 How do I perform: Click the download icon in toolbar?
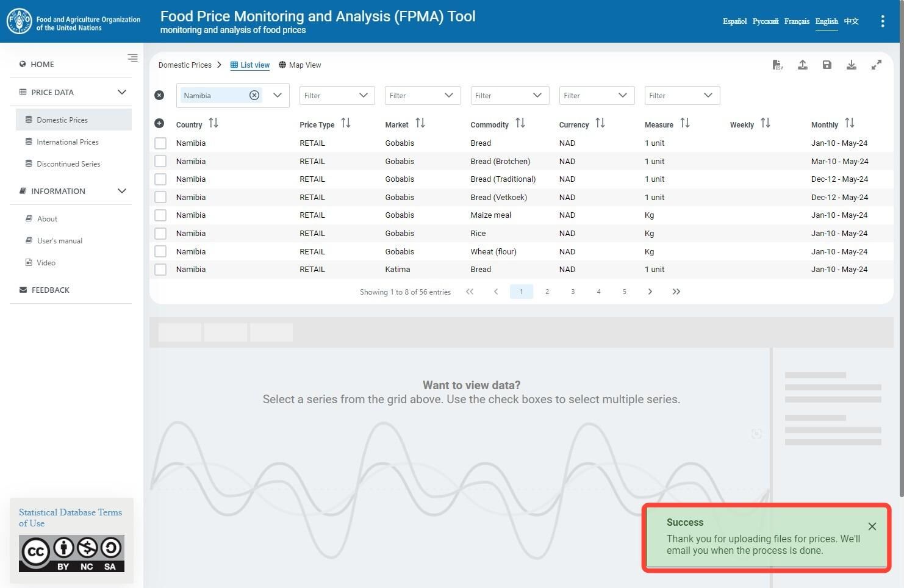(852, 65)
